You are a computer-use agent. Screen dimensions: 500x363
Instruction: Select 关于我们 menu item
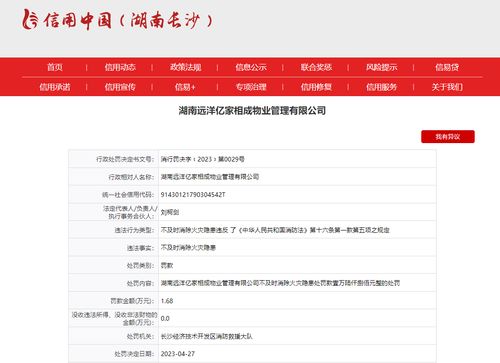(447, 87)
